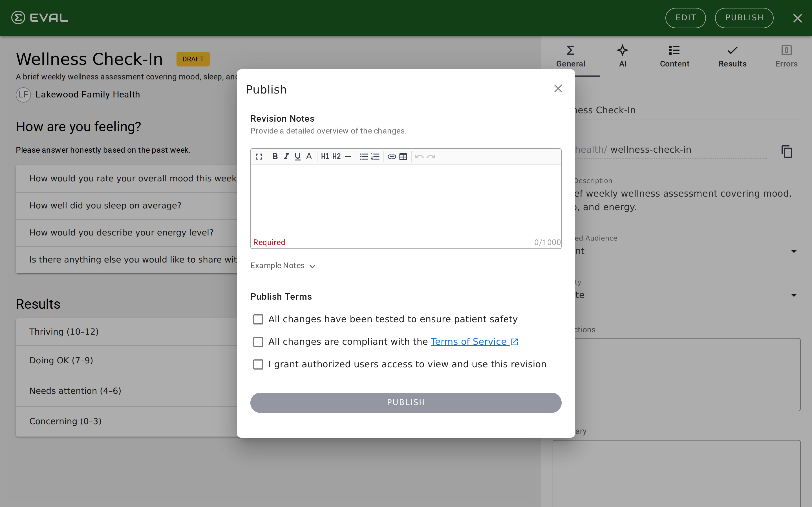This screenshot has height=507, width=812.
Task: Toggle bold formatting in revision notes
Action: point(275,156)
